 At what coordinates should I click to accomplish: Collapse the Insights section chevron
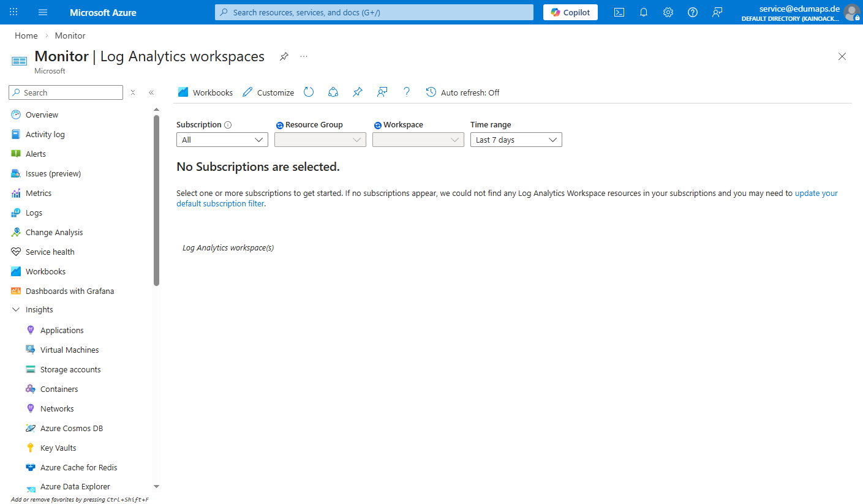pos(16,310)
